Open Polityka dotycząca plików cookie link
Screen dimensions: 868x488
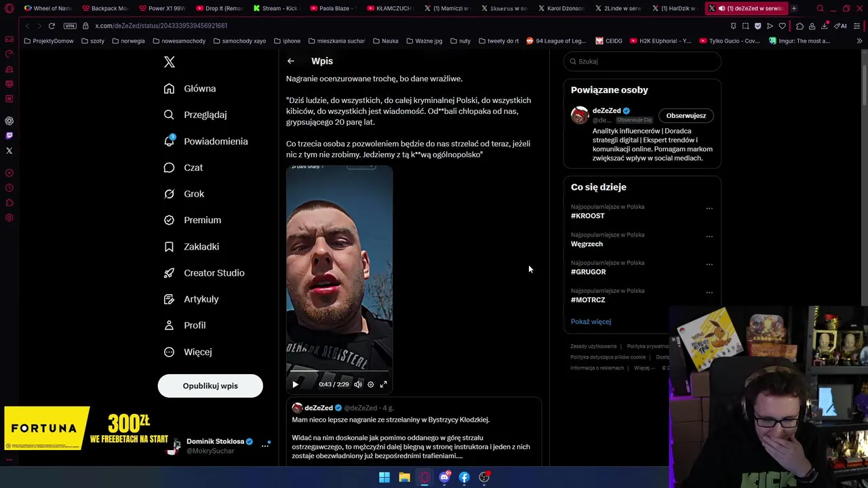[608, 357]
